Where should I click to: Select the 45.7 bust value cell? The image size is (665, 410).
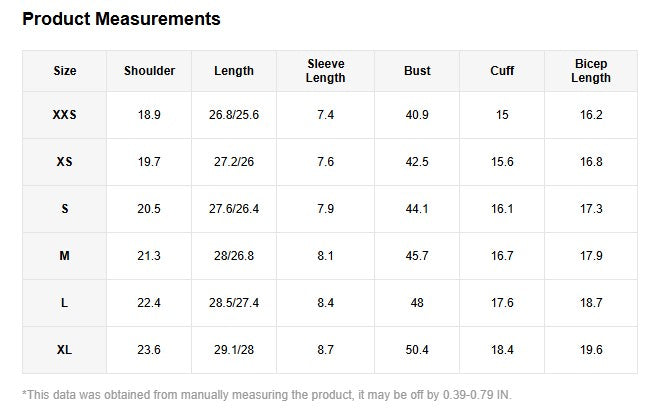coord(417,256)
